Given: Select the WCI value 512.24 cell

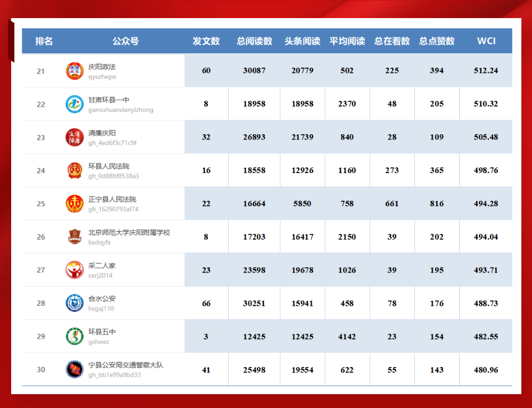Looking at the screenshot, I should 486,71.
